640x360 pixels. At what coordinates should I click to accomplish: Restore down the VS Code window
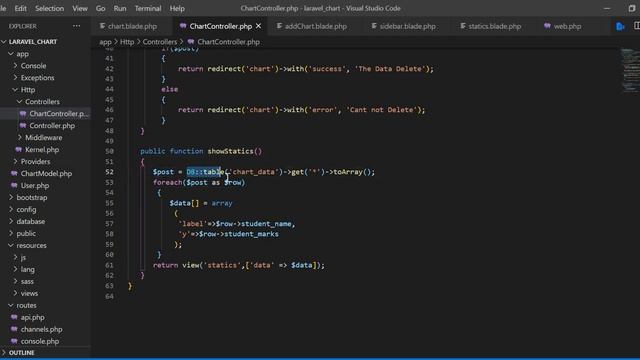click(631, 8)
